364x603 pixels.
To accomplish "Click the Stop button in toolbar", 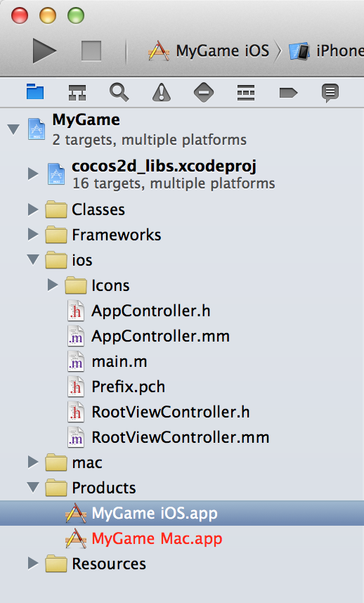I will click(x=91, y=51).
